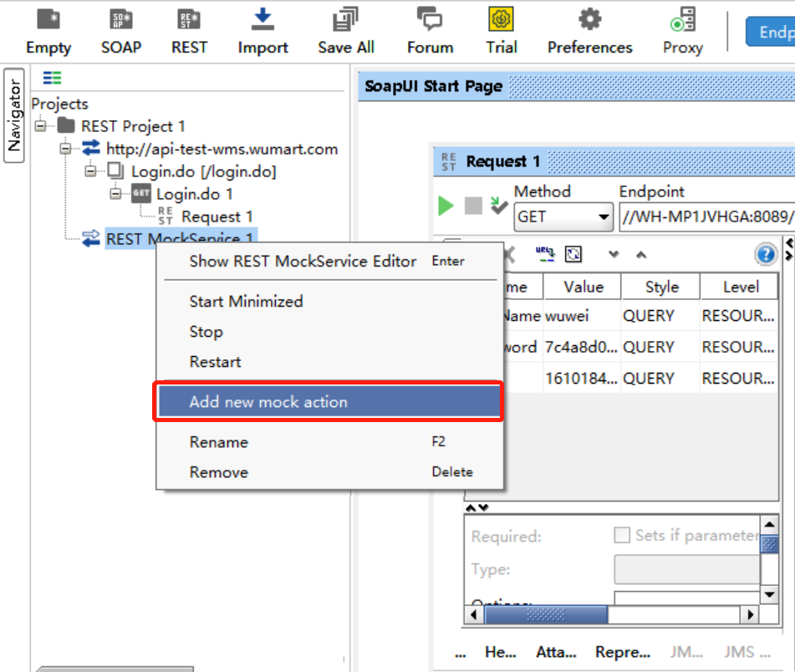Viewport: 795px width, 672px height.
Task: Click the REST Project 1 folder icon
Action: pyautogui.click(x=66, y=125)
